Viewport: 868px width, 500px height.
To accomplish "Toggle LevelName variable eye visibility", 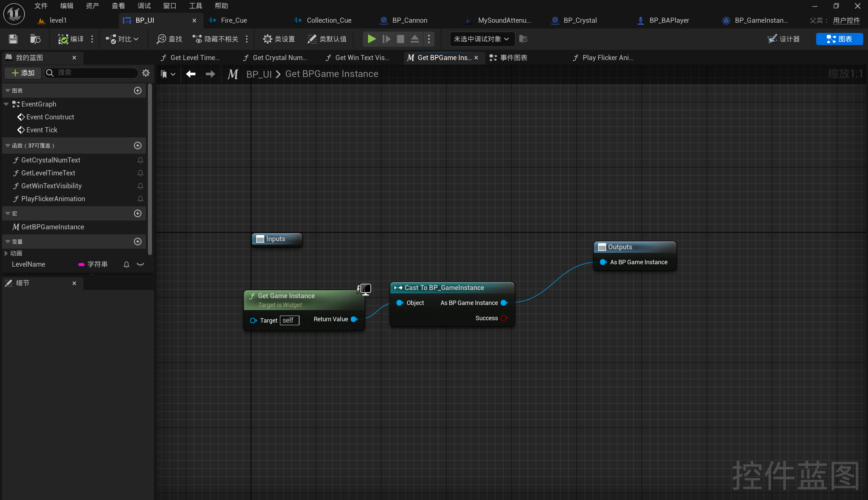I will pos(140,264).
